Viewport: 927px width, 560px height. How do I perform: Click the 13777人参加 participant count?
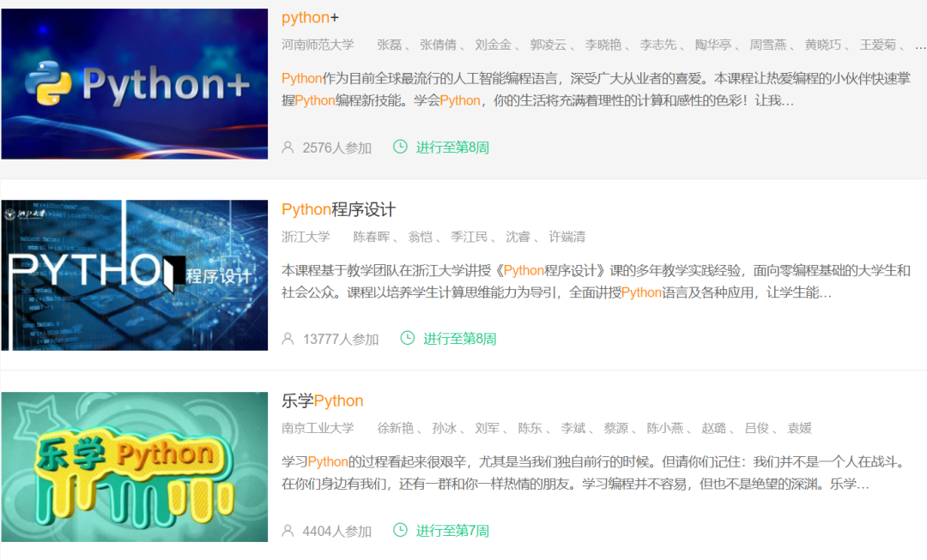click(x=341, y=339)
